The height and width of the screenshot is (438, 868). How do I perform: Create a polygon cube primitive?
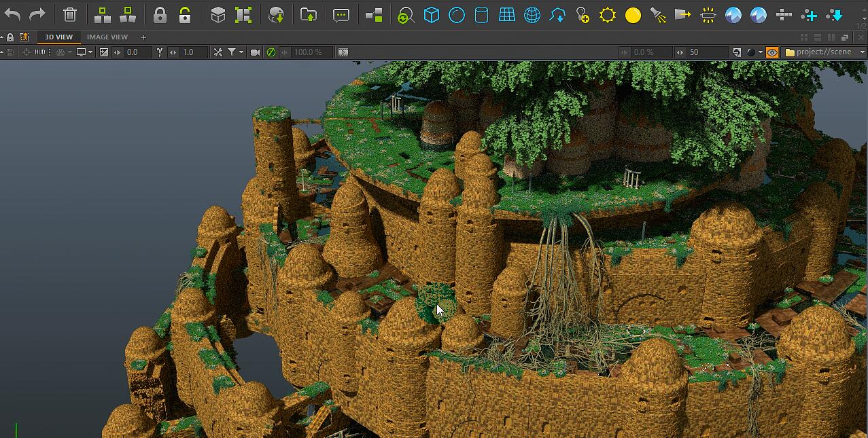point(432,14)
